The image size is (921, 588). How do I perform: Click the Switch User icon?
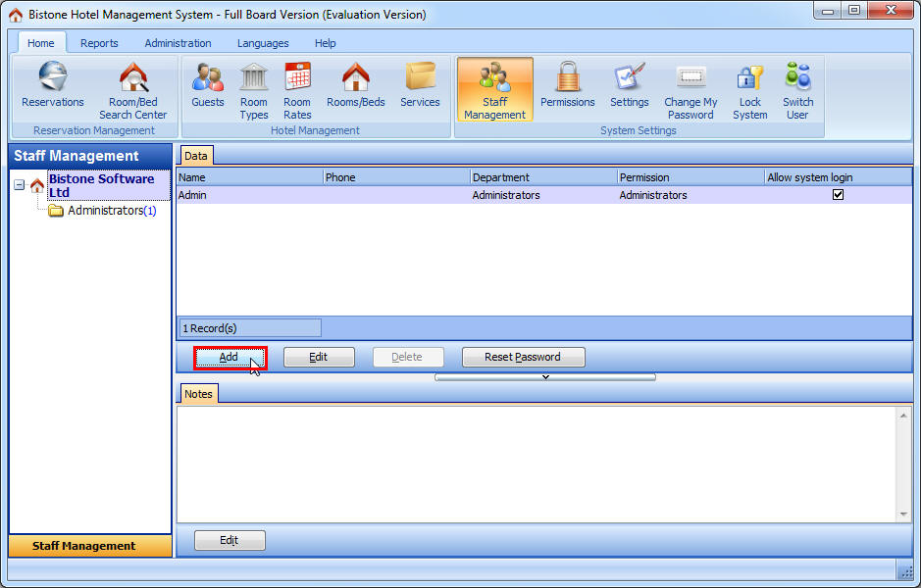[797, 86]
